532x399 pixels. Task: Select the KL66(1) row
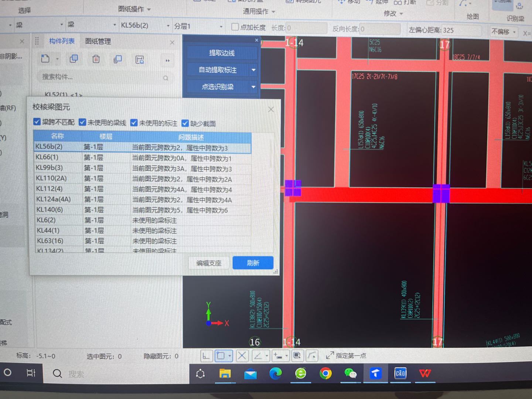143,158
